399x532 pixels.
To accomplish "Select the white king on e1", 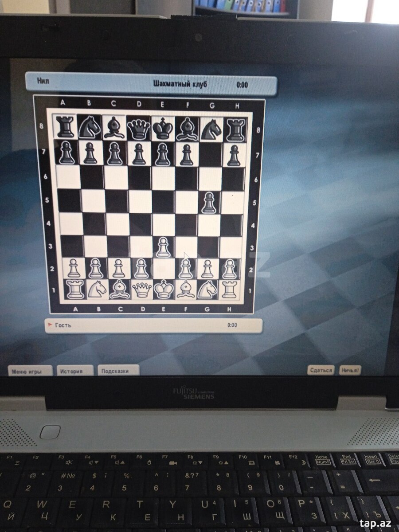I will coord(164,289).
